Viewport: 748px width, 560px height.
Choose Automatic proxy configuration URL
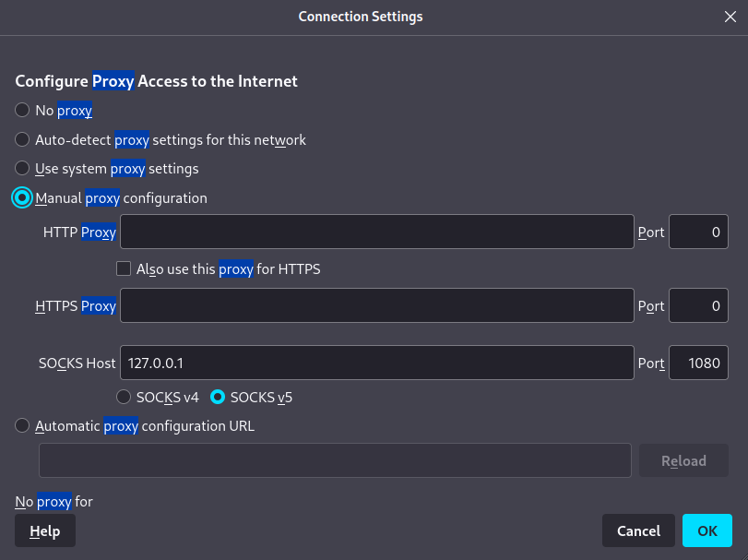pos(23,426)
